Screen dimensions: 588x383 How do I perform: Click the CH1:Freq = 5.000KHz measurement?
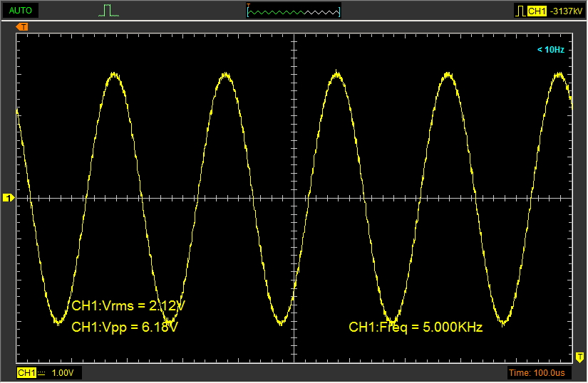(416, 327)
